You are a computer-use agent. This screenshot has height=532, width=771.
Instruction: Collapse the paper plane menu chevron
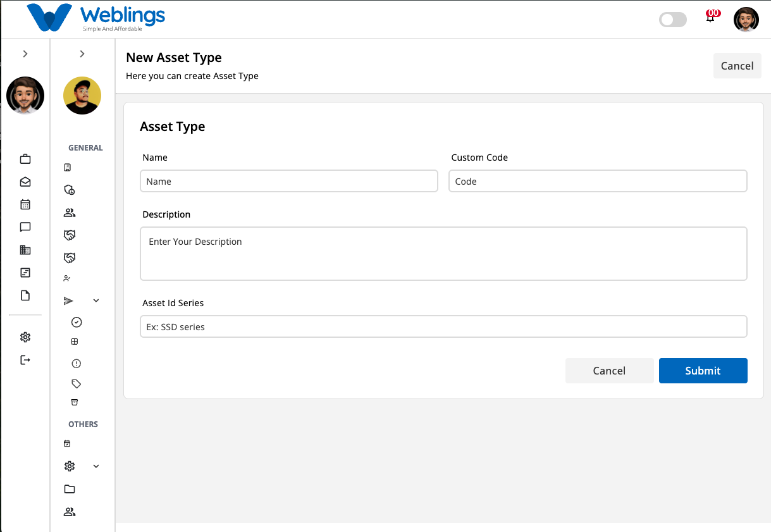96,301
